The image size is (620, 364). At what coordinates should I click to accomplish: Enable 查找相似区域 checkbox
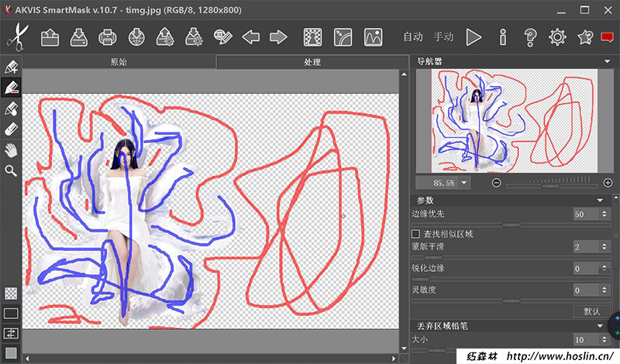point(415,234)
